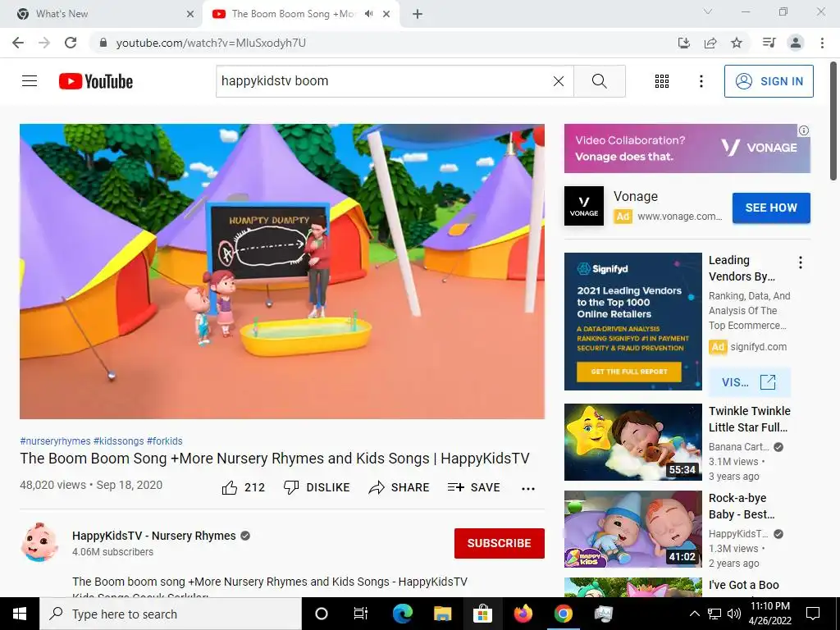Share this page icon in toolbar
Viewport: 840px width, 630px height.
click(x=710, y=43)
